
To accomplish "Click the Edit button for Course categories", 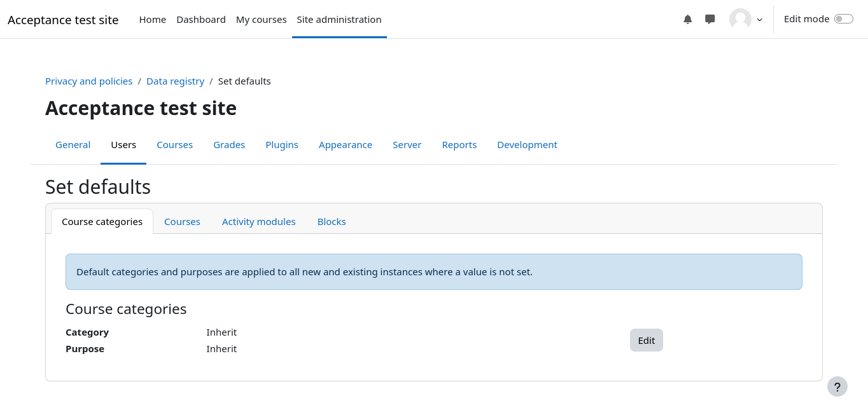I will point(646,340).
